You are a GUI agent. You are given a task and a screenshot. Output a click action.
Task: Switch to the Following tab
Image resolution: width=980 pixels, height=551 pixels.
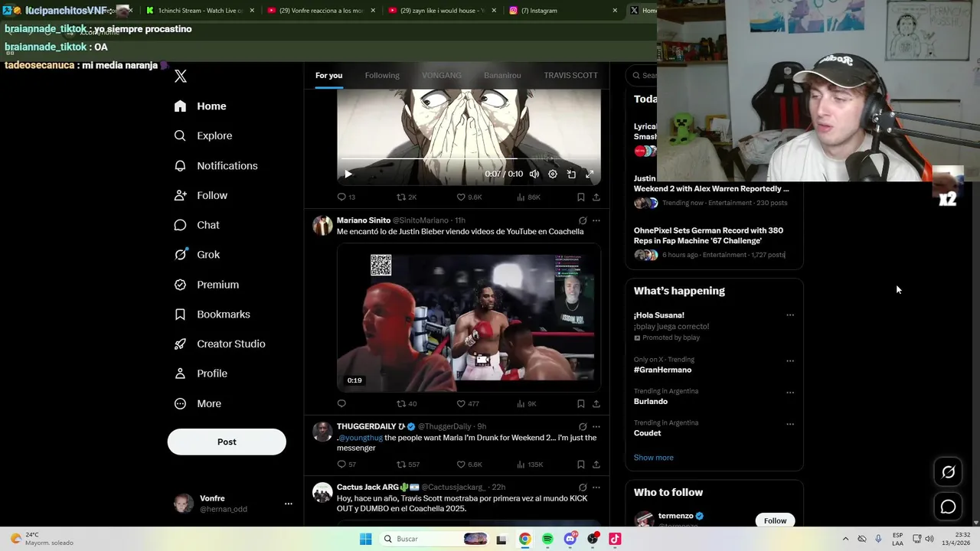click(x=382, y=75)
